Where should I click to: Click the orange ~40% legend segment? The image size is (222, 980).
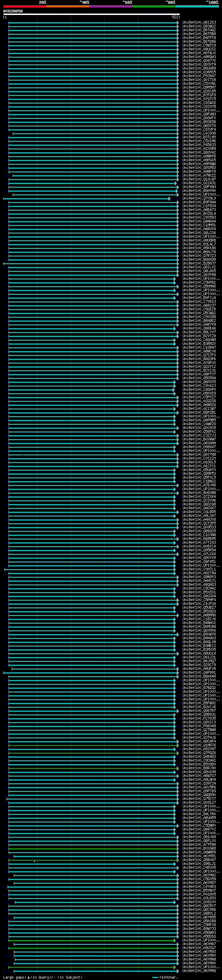click(68, 6)
